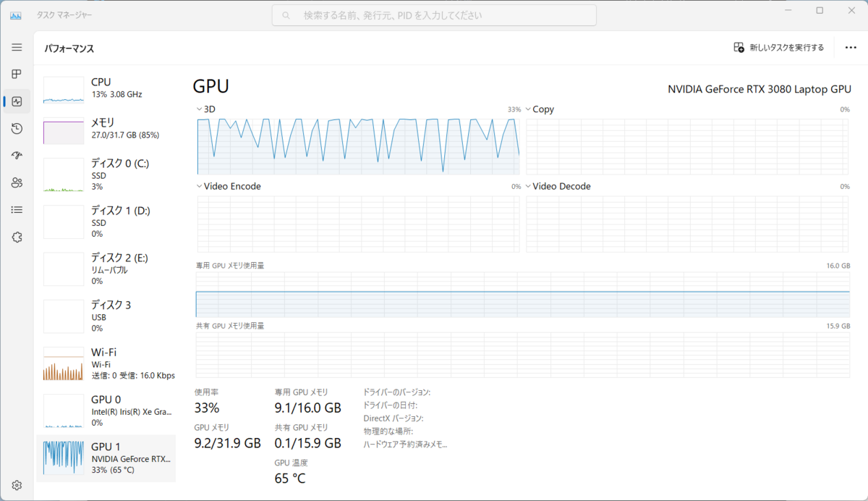This screenshot has height=501, width=868.
Task: Select ディスク 0 (C:) entry
Action: (x=106, y=174)
